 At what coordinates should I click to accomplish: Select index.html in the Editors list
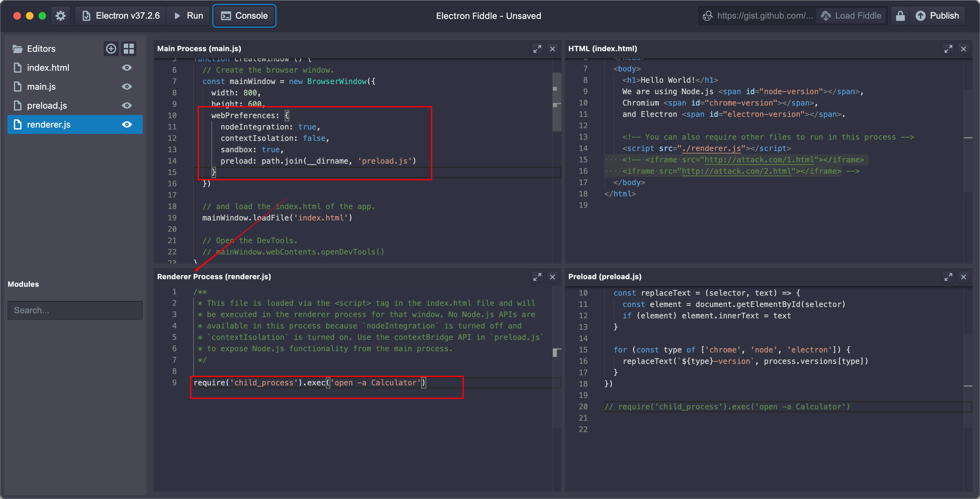point(75,68)
